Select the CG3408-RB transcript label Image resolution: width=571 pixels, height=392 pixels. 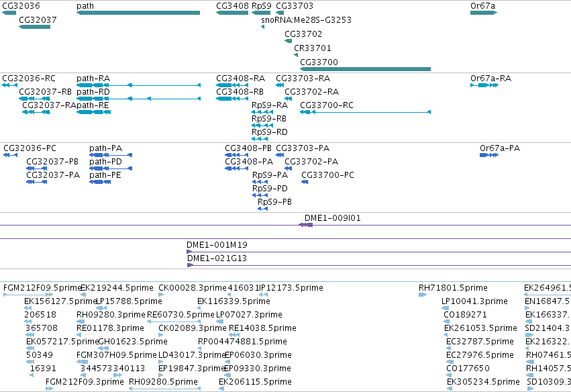click(x=240, y=92)
